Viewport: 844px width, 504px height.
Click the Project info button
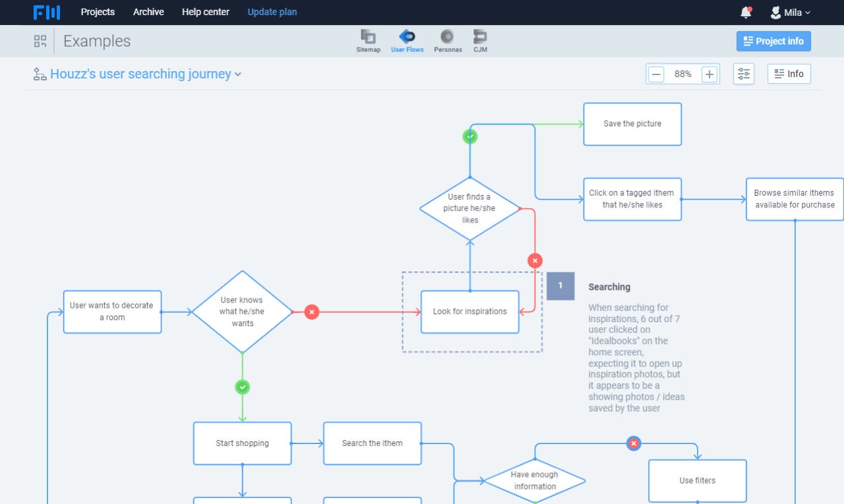coord(773,41)
